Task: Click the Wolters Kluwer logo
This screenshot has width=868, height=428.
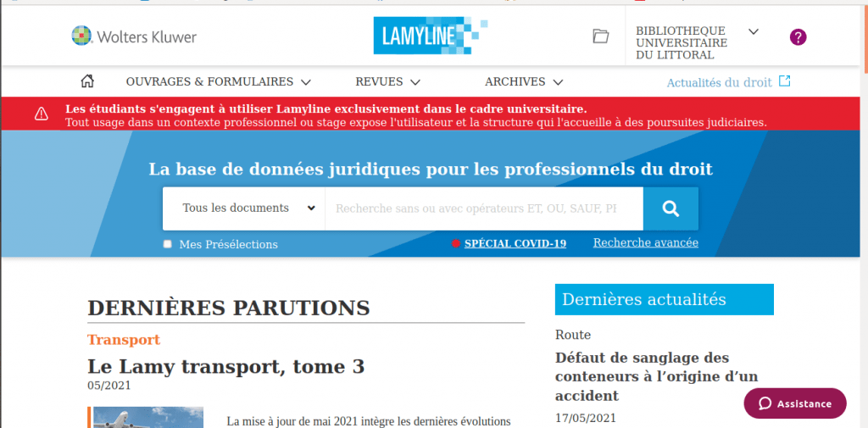Action: click(134, 36)
